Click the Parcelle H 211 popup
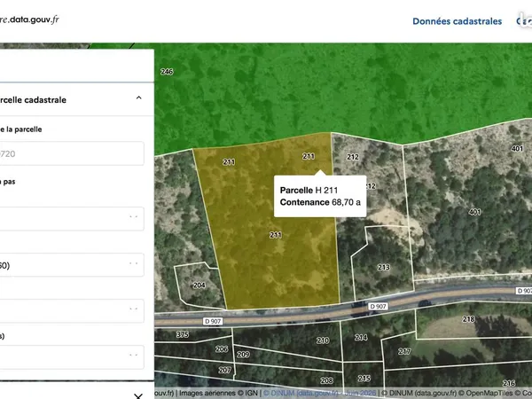This screenshot has height=399, width=532. pos(320,196)
